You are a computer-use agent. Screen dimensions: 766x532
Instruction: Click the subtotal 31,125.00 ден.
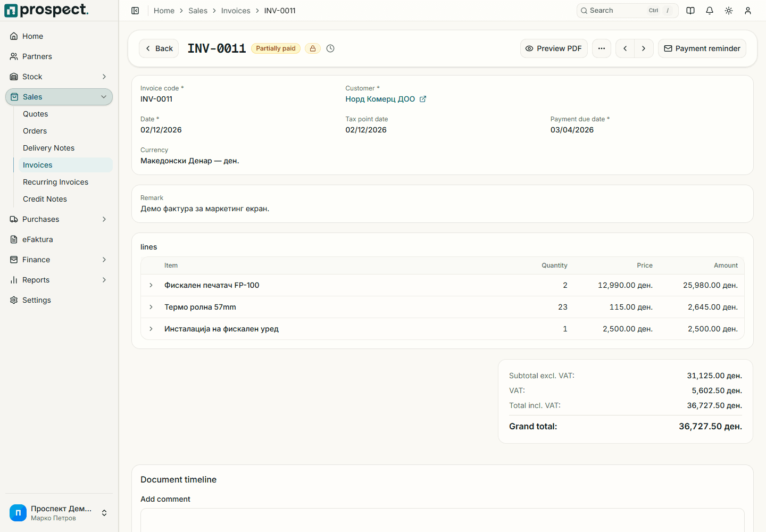tap(714, 376)
